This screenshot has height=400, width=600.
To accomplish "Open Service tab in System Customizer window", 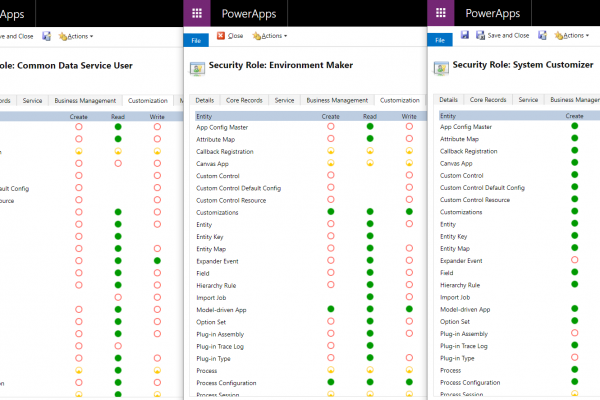I will tap(528, 100).
